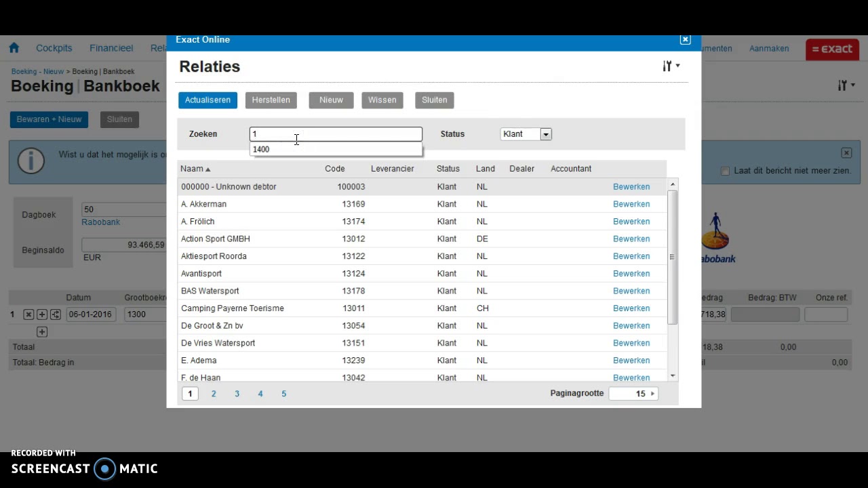
Task: Click the third icon in booking line 1
Action: pyautogui.click(x=56, y=314)
